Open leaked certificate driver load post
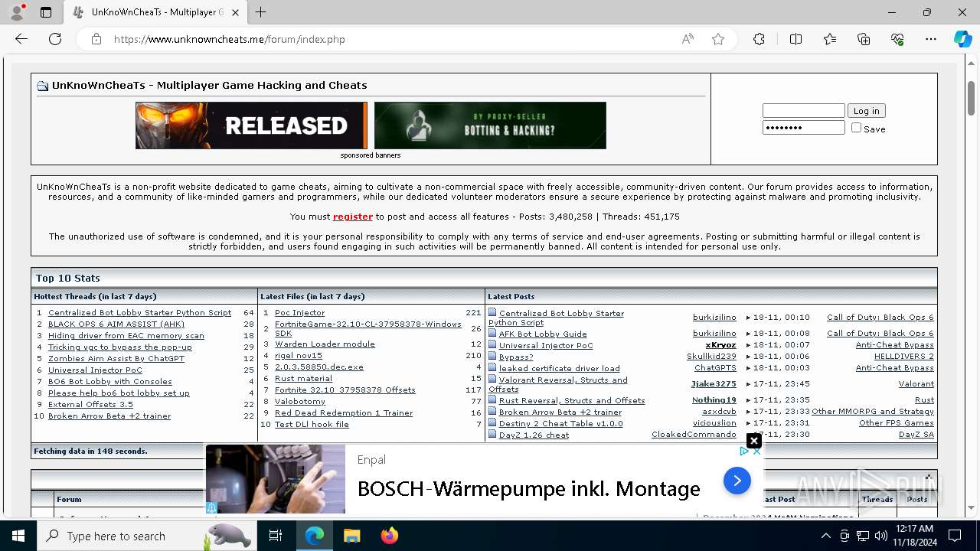Image resolution: width=980 pixels, height=551 pixels. 560,368
